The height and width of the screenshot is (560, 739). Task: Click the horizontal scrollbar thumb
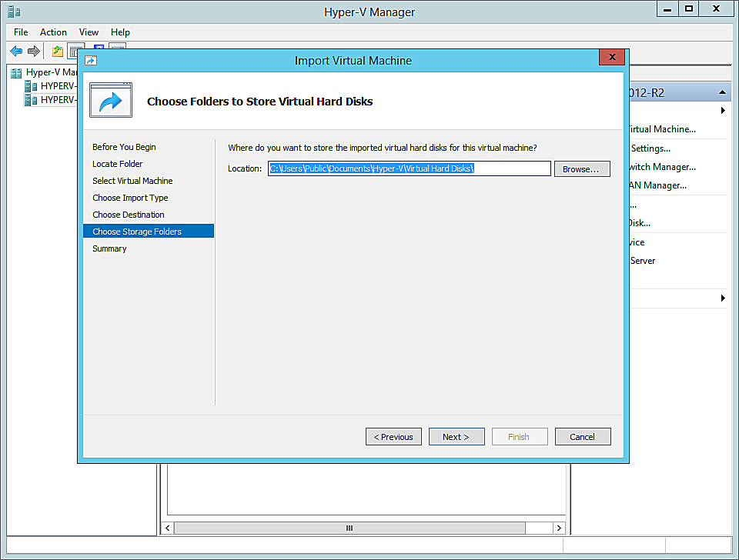tap(349, 528)
